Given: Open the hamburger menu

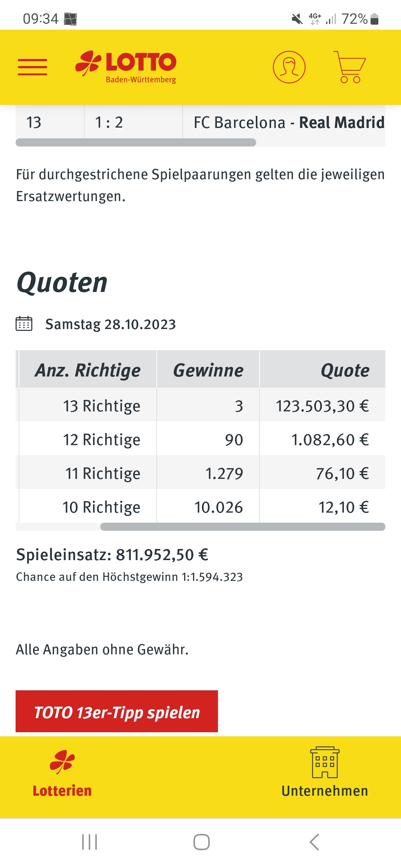Looking at the screenshot, I should point(33,67).
